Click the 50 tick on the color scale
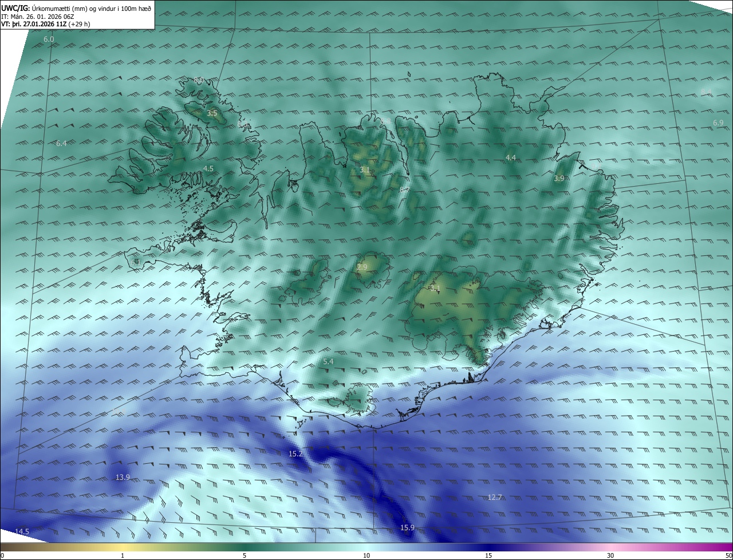Screen dimensions: 733x560 click(x=728, y=555)
